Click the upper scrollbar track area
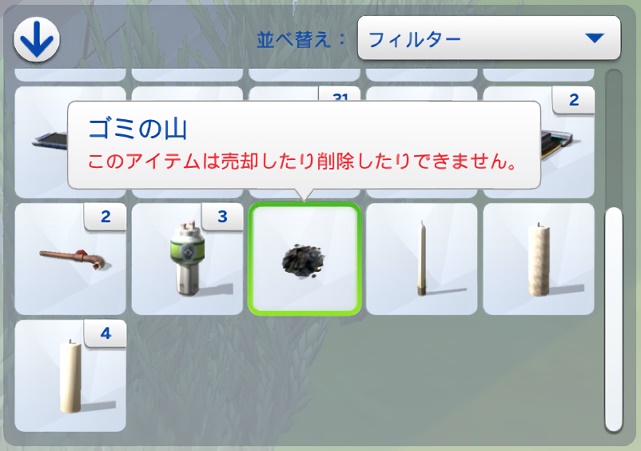The image size is (641, 451). pyautogui.click(x=613, y=138)
